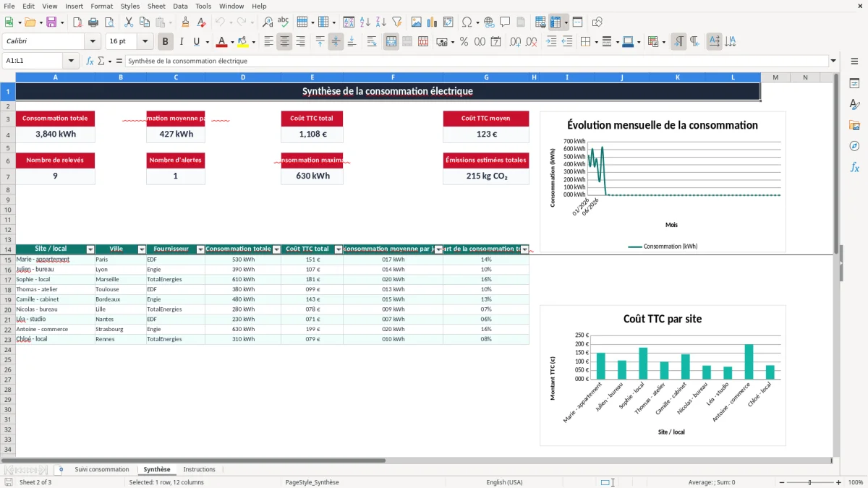Toggle Merge and Center Cells
This screenshot has height=488, width=868.
[x=391, y=42]
